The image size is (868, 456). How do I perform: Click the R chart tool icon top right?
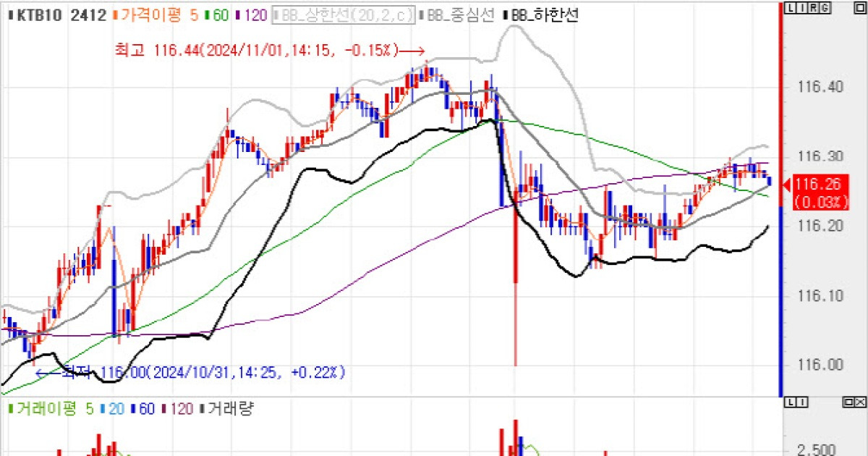814,7
